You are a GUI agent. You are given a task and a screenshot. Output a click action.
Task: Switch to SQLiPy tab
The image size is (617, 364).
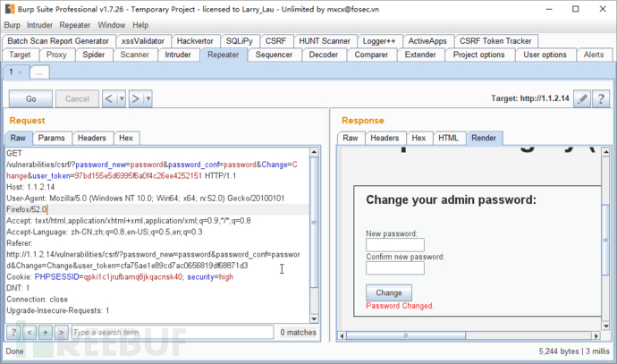(x=240, y=41)
